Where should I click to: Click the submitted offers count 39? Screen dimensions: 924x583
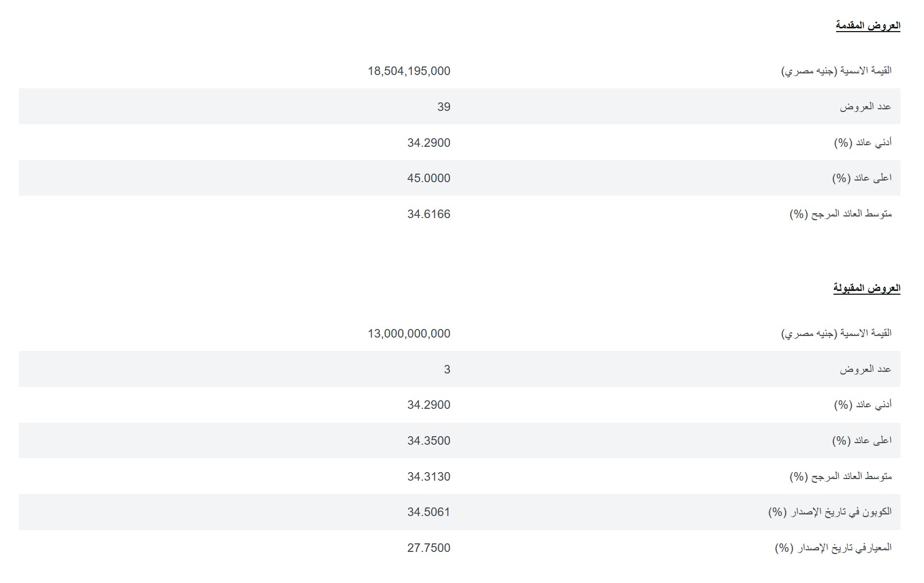444,107
